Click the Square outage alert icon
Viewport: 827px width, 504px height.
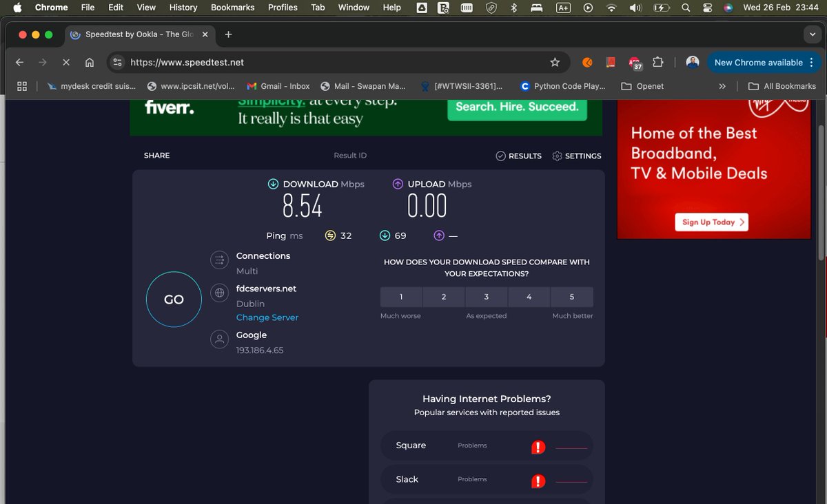pyautogui.click(x=538, y=446)
